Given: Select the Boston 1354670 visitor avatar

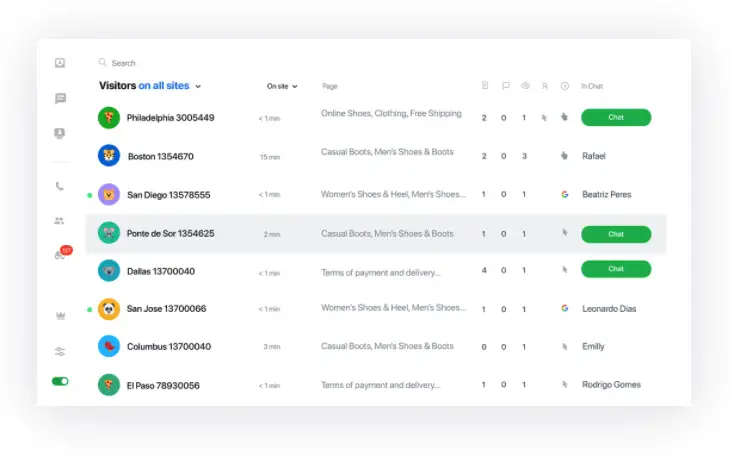Looking at the screenshot, I should [x=109, y=156].
